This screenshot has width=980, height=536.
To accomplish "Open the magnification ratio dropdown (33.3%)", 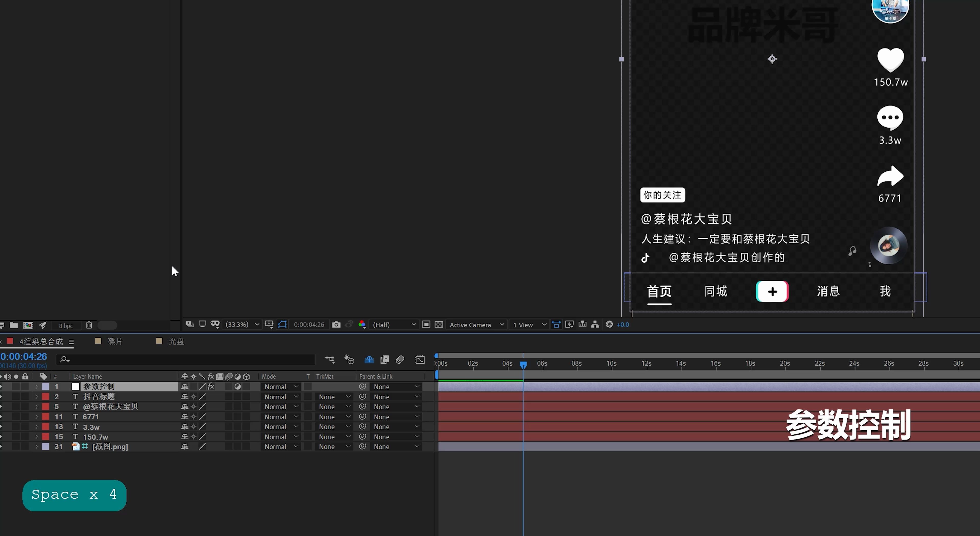I will pos(242,324).
